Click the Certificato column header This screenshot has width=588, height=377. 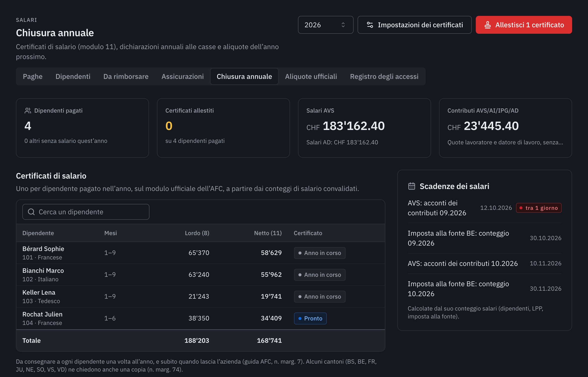tap(308, 233)
